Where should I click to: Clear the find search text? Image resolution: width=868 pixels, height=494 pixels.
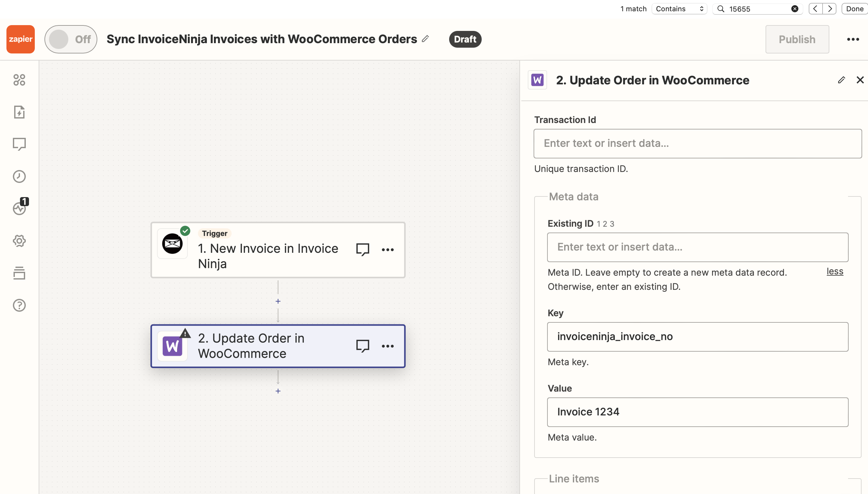tap(795, 9)
